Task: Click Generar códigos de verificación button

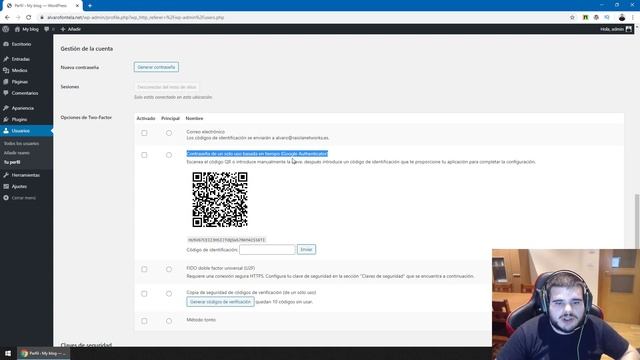Action: click(x=220, y=302)
